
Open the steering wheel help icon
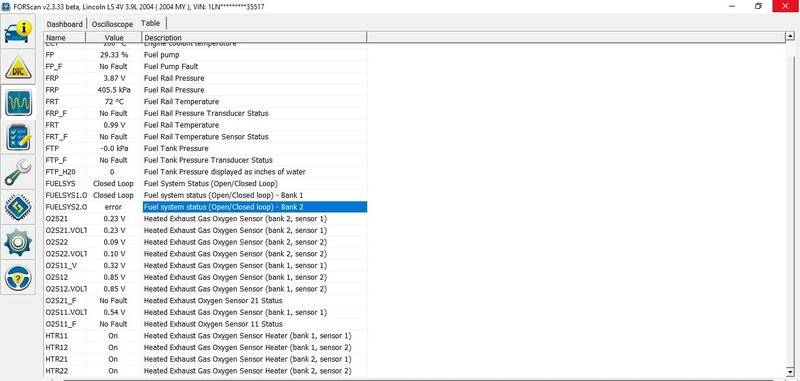18,278
